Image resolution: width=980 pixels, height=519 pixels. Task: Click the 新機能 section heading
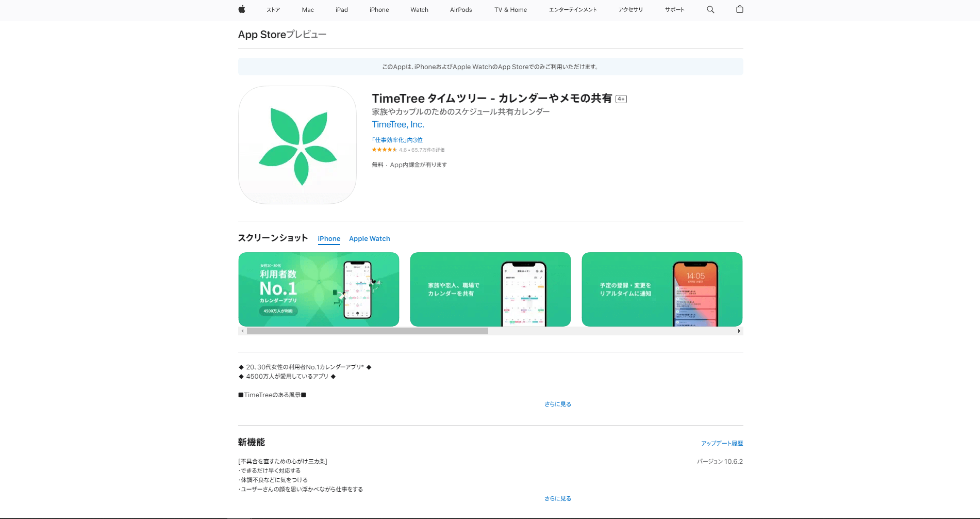(x=252, y=442)
